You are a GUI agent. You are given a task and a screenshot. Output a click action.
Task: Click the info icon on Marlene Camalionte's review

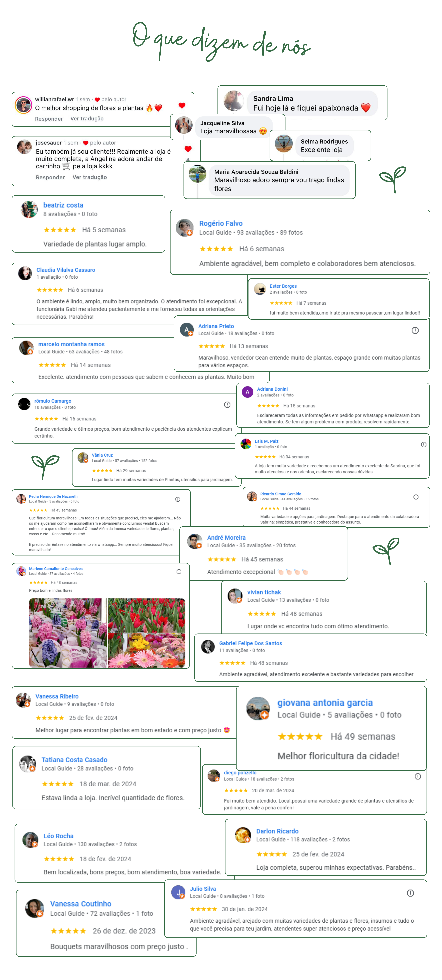click(179, 571)
